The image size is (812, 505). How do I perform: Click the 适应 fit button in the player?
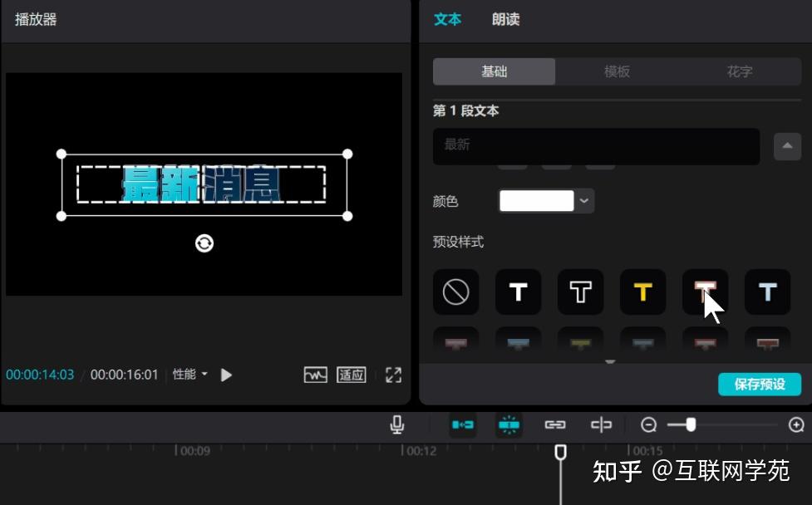351,375
